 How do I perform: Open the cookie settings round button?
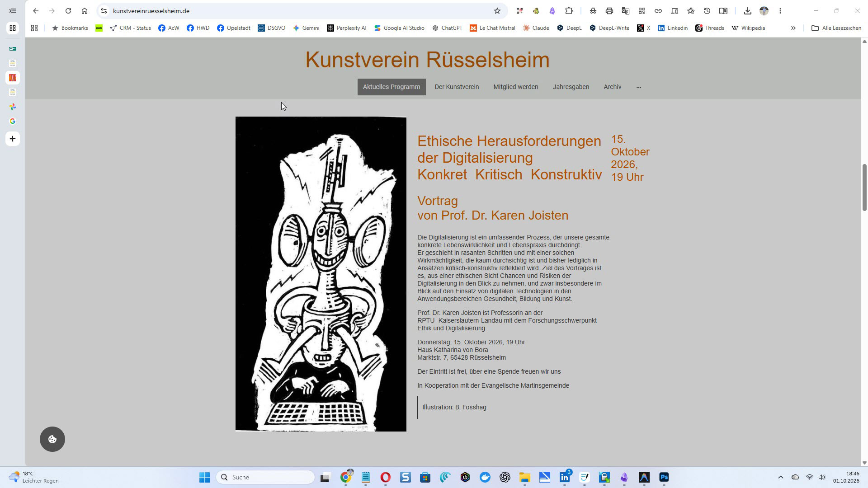pyautogui.click(x=52, y=439)
